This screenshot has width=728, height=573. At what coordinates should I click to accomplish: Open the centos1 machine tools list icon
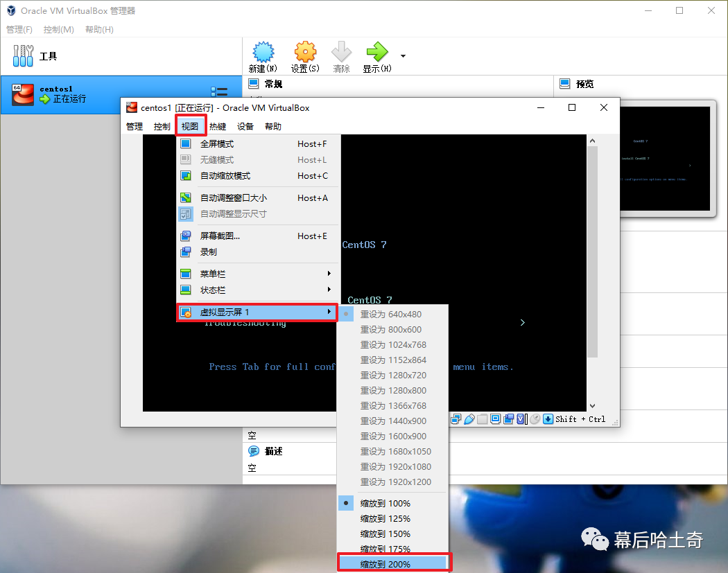219,93
